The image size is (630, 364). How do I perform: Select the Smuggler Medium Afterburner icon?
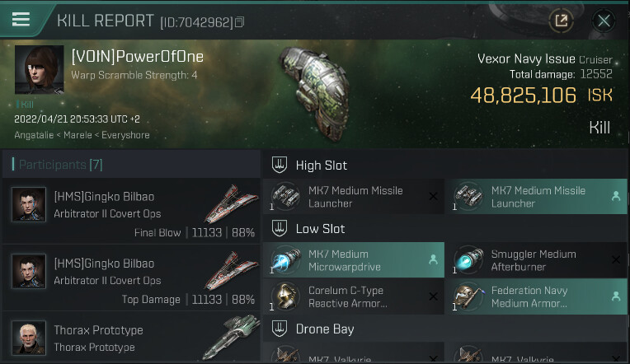tap(468, 260)
